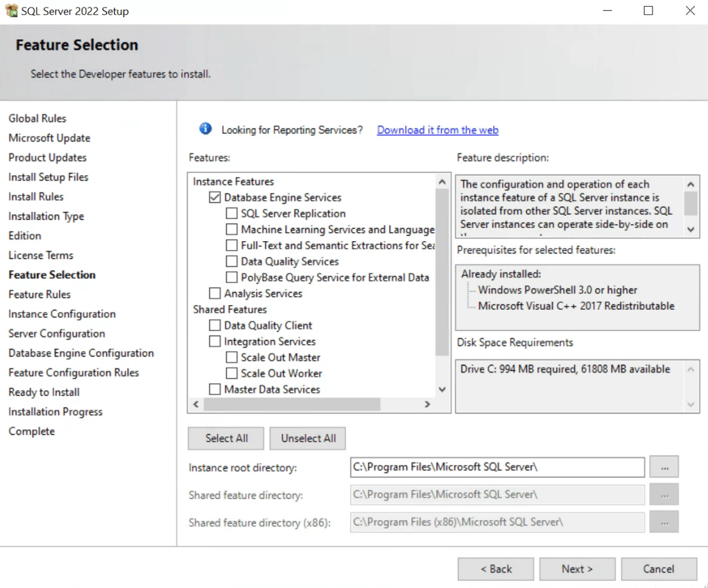Click features list horizontal scroll left arrow
708x588 pixels.
(x=196, y=404)
